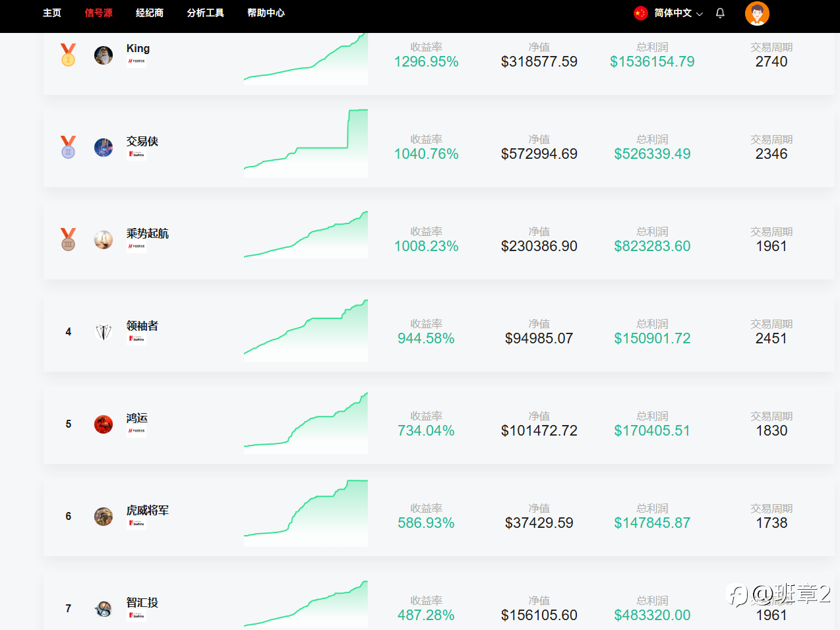
Task: Click broker logo under King
Action: (136, 61)
